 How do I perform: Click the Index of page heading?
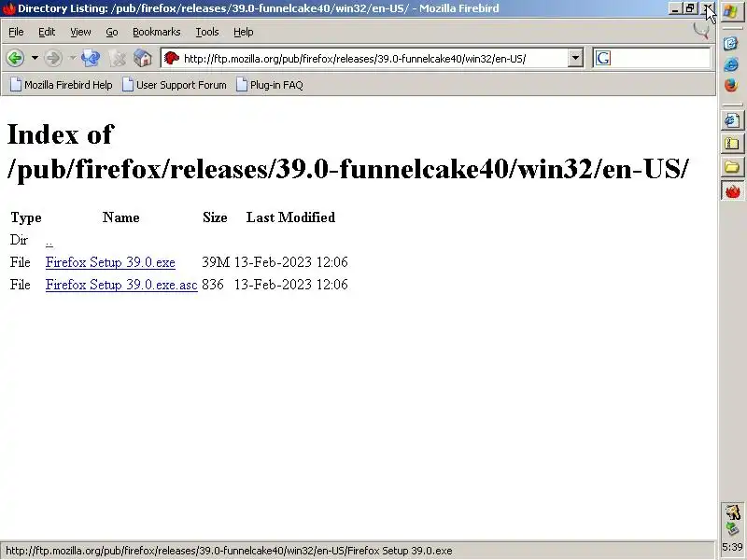click(x=347, y=151)
